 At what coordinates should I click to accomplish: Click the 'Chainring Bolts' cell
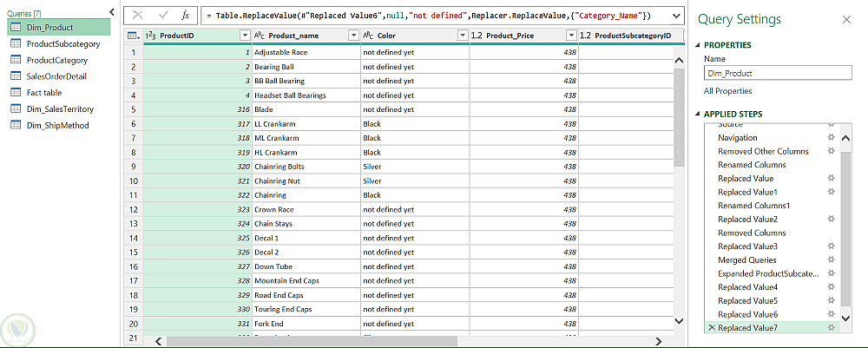pos(306,167)
